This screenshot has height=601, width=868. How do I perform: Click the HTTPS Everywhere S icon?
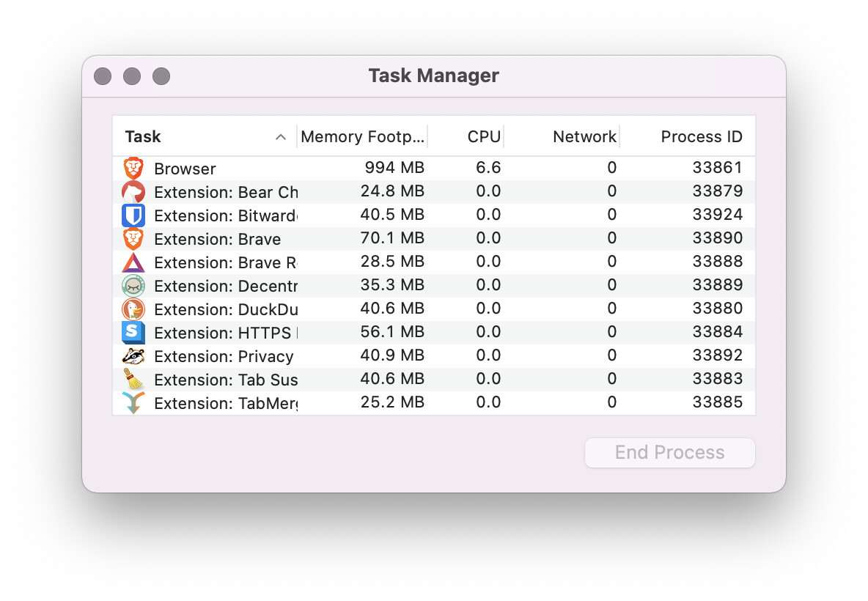pos(133,333)
